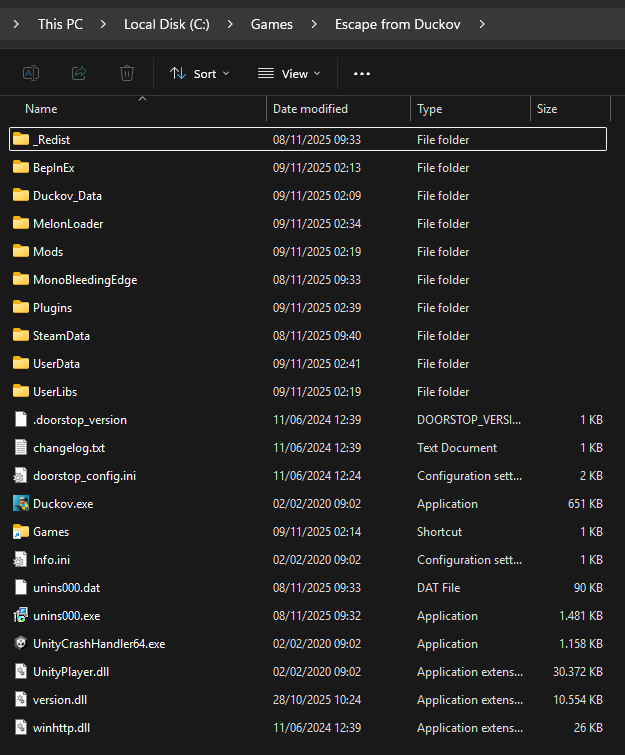This screenshot has height=755, width=625.
Task: Select the MelonLoader folder icon
Action: pyautogui.click(x=21, y=223)
